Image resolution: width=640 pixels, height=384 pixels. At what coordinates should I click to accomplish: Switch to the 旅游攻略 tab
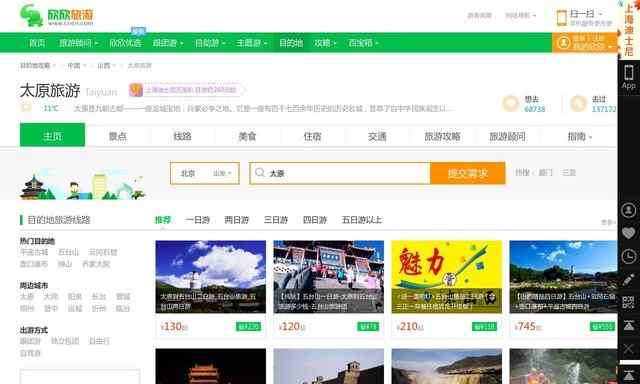[442, 136]
